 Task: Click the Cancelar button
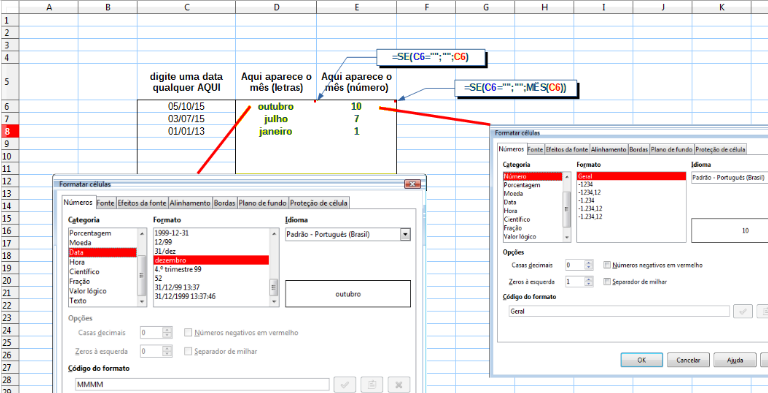coord(688,360)
